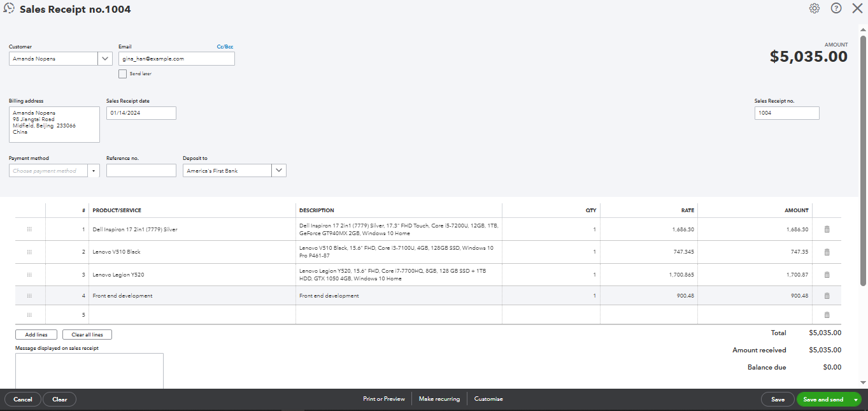Open the settings gear icon

click(x=815, y=8)
